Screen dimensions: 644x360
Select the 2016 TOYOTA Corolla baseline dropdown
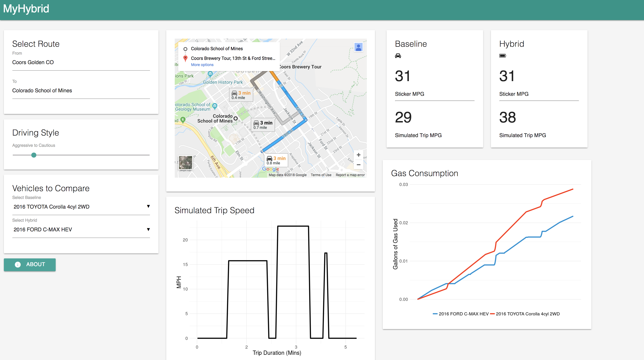[x=82, y=206]
